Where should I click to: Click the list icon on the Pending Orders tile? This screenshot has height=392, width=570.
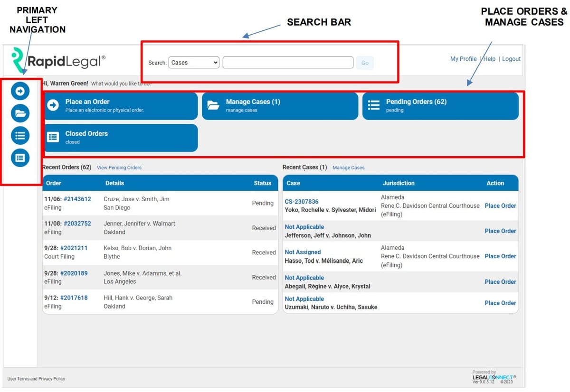click(373, 105)
